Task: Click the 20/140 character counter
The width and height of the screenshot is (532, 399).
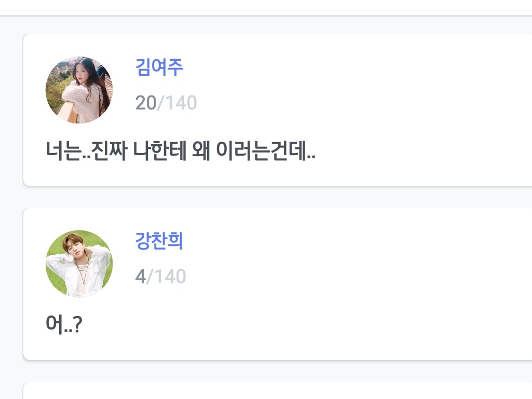Action: [166, 103]
